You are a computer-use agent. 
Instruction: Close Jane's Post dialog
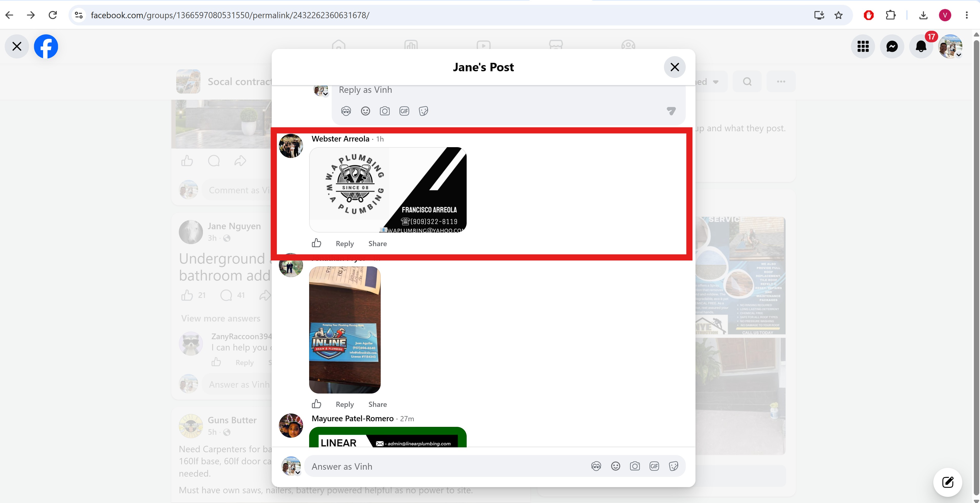(674, 67)
